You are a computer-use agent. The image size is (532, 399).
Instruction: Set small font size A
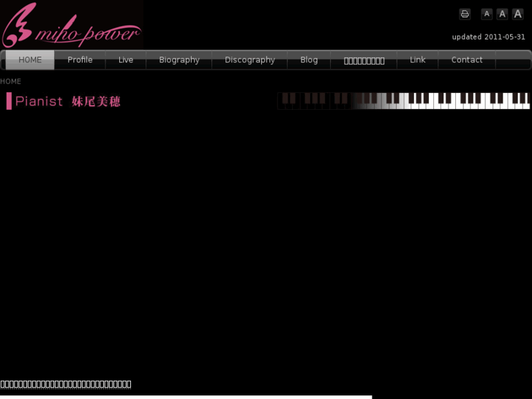(x=487, y=14)
